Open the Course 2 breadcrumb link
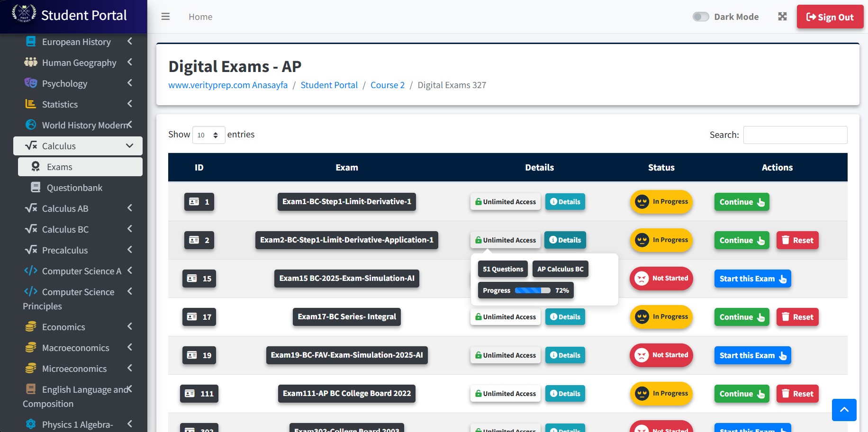The width and height of the screenshot is (868, 432). tap(387, 85)
